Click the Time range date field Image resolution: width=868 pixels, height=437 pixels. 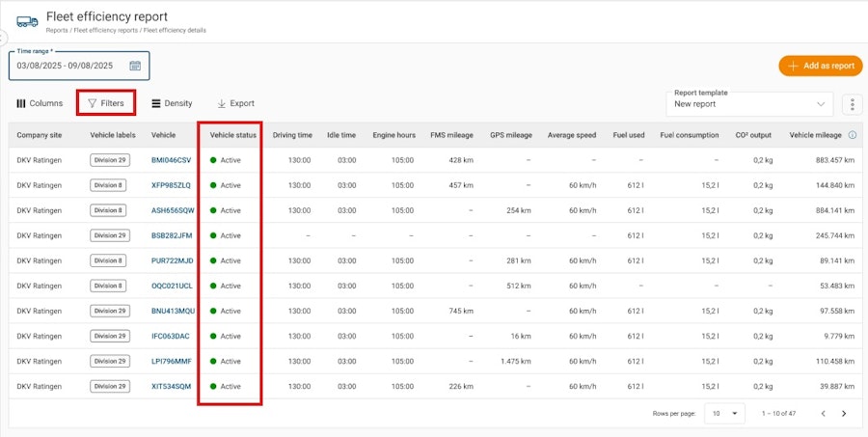79,66
